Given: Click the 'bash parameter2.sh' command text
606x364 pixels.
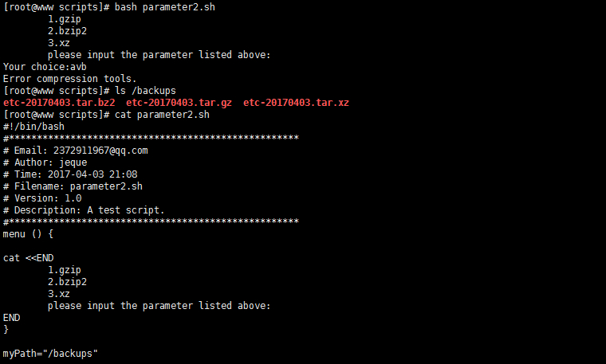Looking at the screenshot, I should coord(164,7).
